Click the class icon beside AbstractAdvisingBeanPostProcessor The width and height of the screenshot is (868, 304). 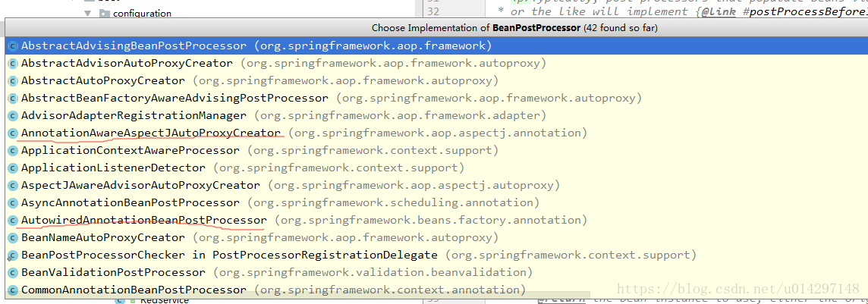pyautogui.click(x=14, y=46)
